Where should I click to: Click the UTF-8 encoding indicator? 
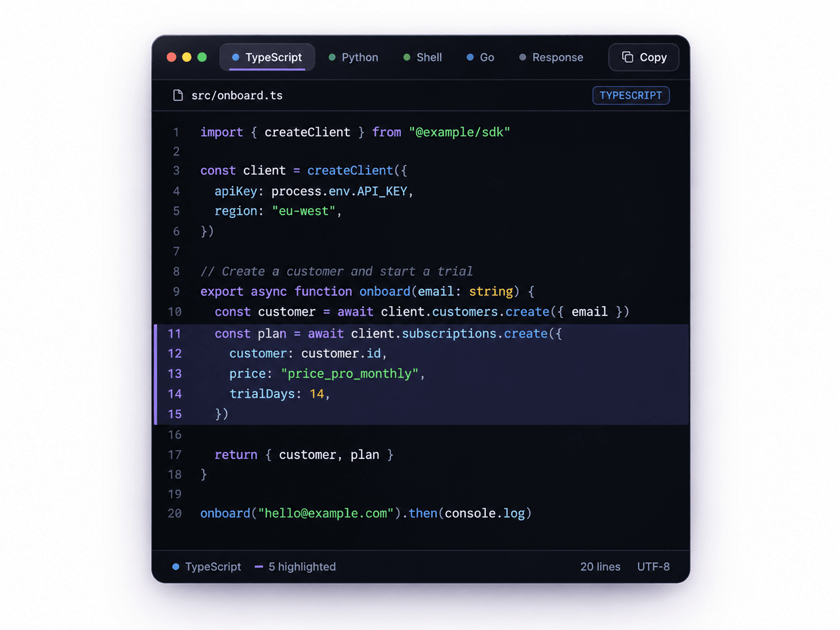[653, 567]
